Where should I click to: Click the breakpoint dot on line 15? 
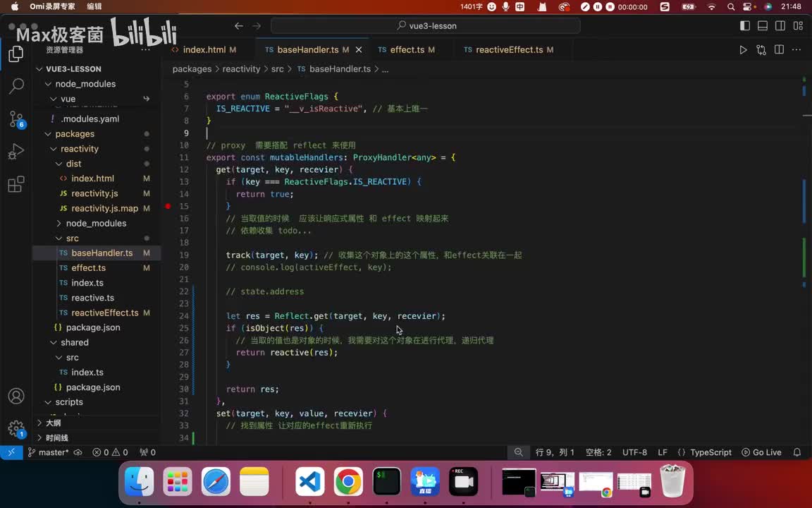(168, 206)
